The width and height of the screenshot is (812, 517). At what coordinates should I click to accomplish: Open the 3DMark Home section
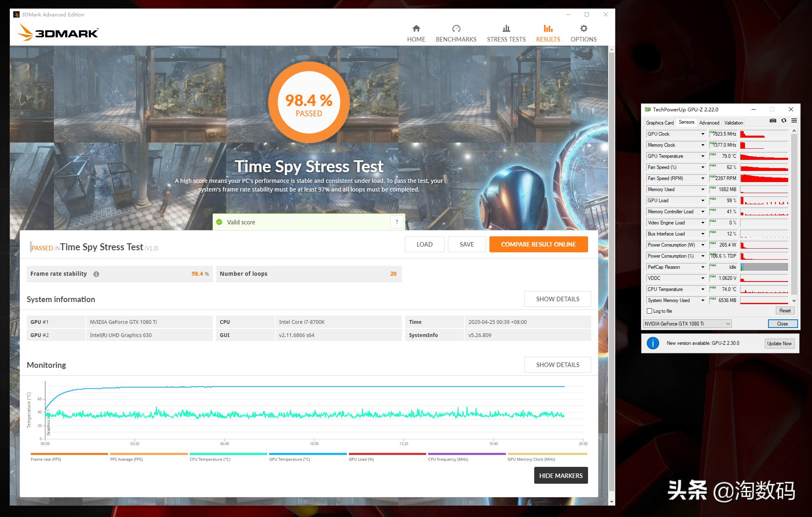click(416, 33)
